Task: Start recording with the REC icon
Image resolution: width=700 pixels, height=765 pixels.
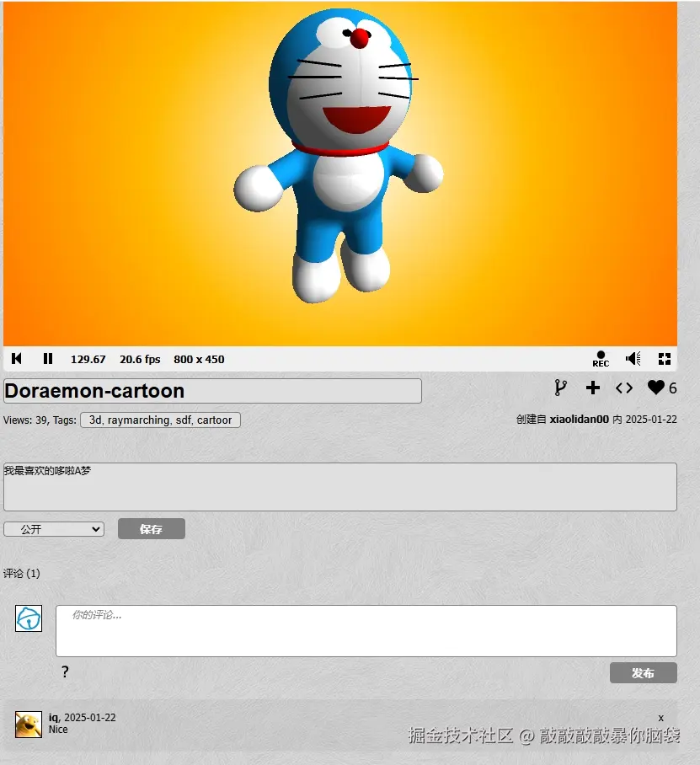Action: coord(601,359)
